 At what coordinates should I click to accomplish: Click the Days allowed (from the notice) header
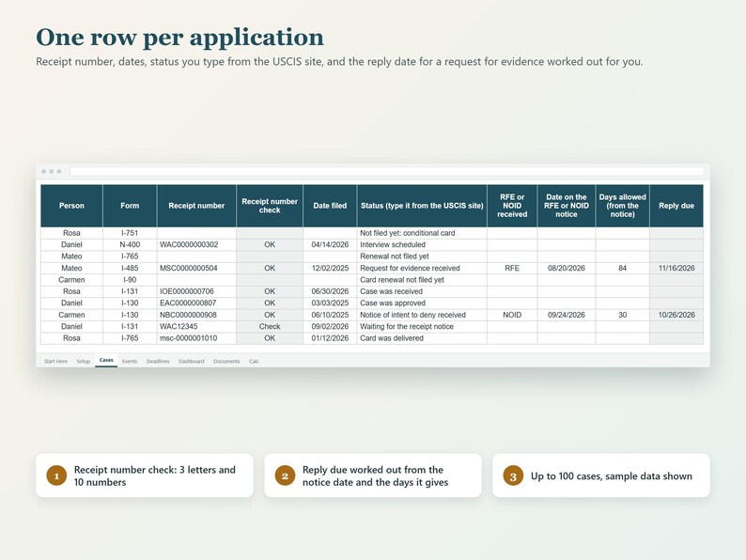click(x=622, y=206)
